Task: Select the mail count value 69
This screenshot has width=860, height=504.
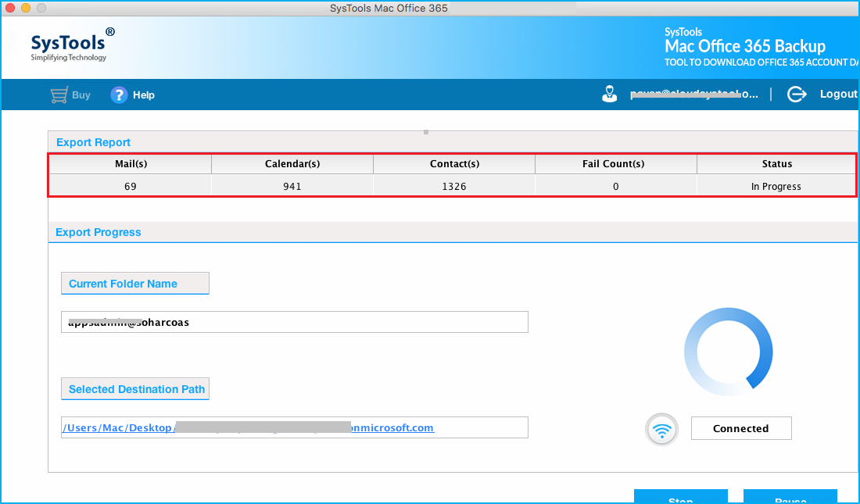Action: 131,187
